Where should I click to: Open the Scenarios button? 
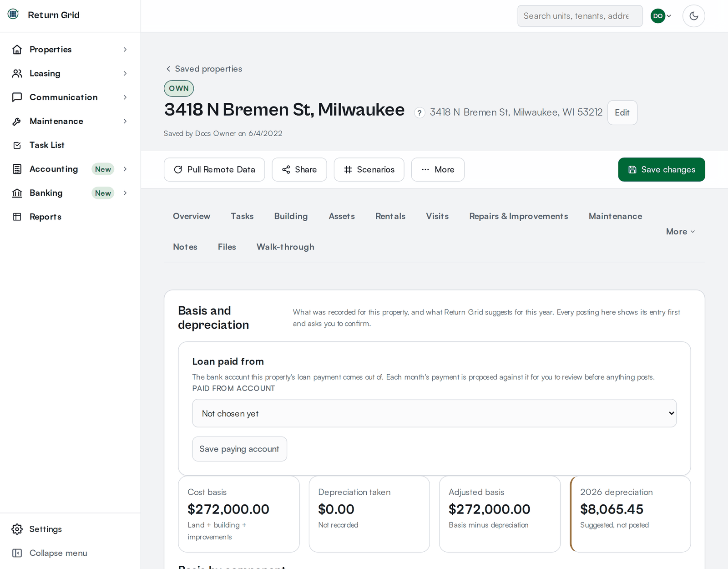[369, 169]
